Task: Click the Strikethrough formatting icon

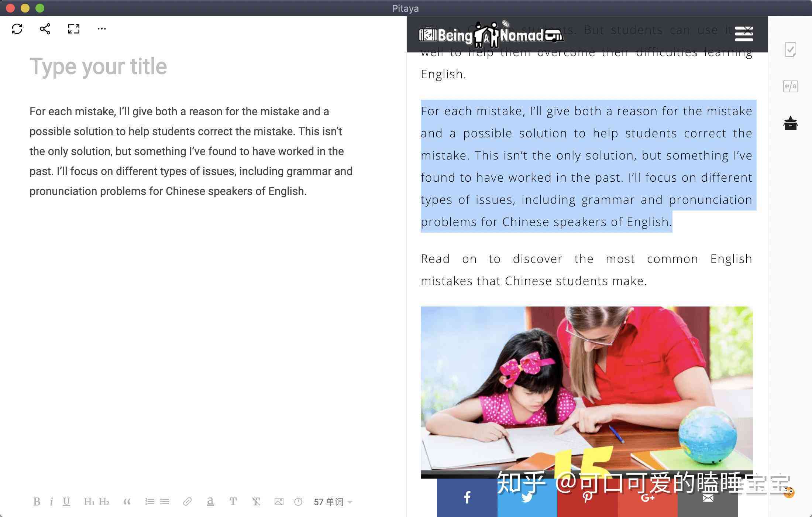Action: [258, 501]
